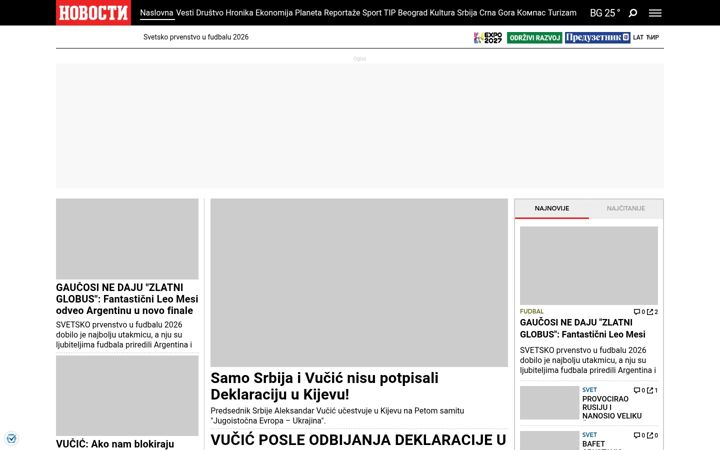Open the Crna Gora section

pyautogui.click(x=497, y=13)
